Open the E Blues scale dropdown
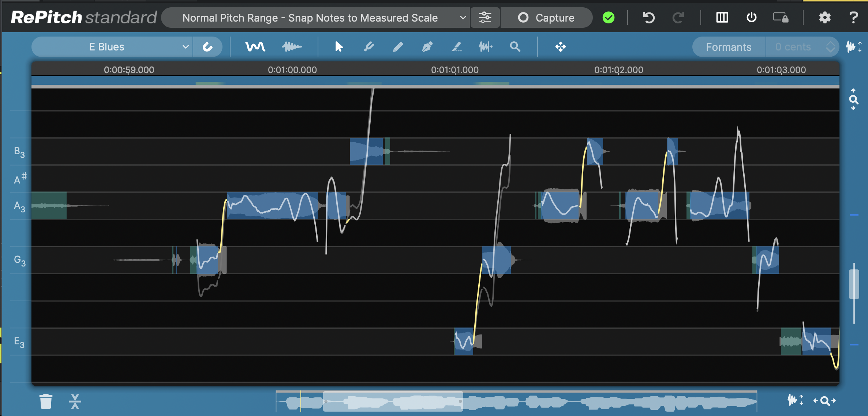The height and width of the screenshot is (416, 868). [112, 47]
